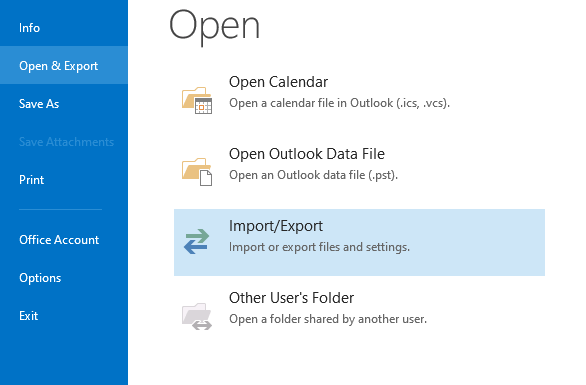Click 'Open an Outlook data file (.pst).' text
Viewport: 586px width, 385px height.
click(x=313, y=175)
